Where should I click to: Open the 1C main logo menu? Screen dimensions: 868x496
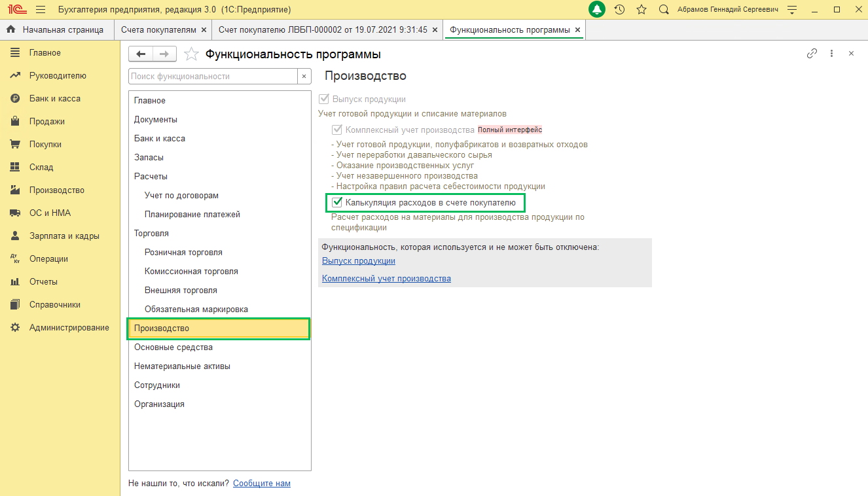[17, 10]
